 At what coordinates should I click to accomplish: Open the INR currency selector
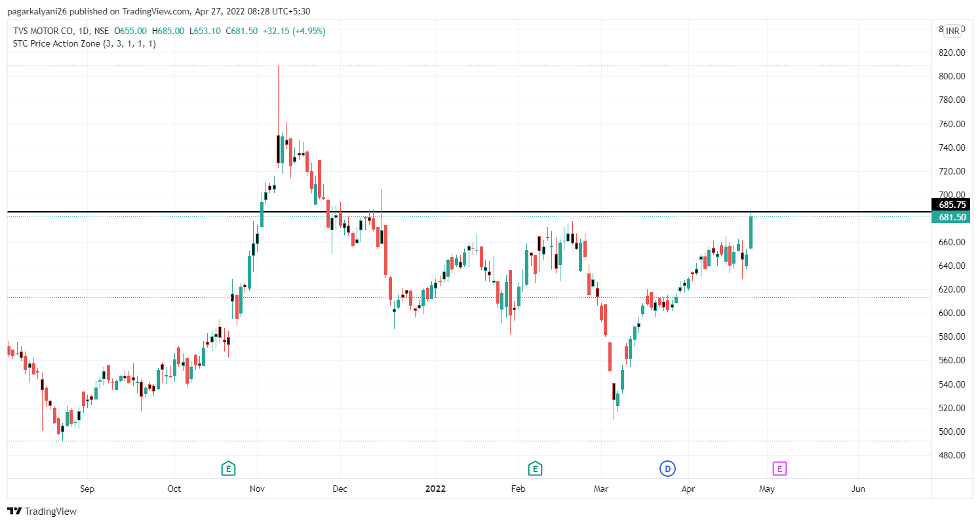pos(952,31)
